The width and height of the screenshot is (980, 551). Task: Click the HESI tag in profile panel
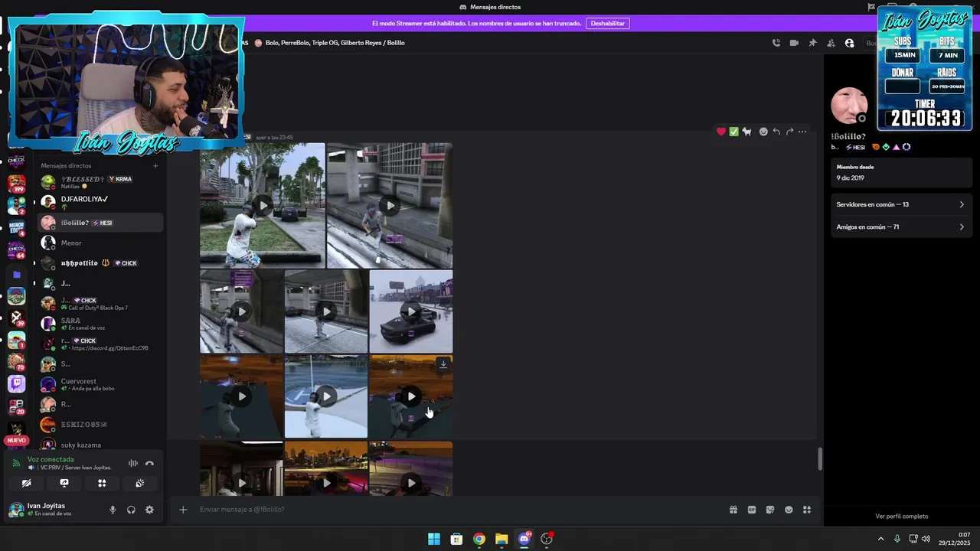855,147
